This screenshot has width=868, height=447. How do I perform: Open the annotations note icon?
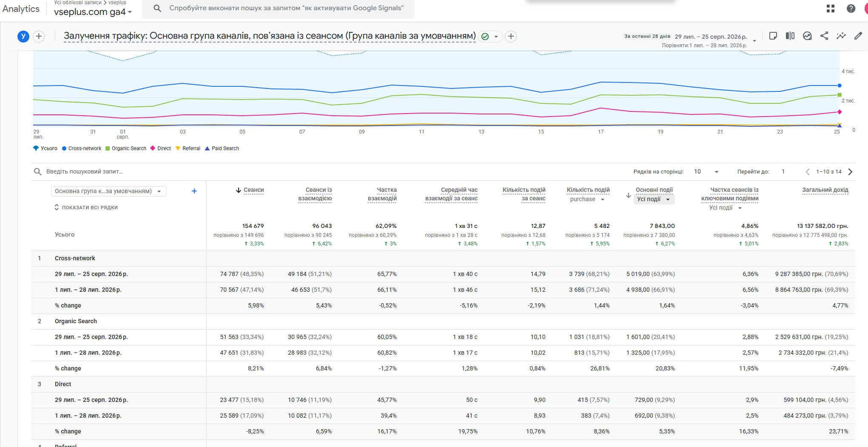(x=773, y=36)
